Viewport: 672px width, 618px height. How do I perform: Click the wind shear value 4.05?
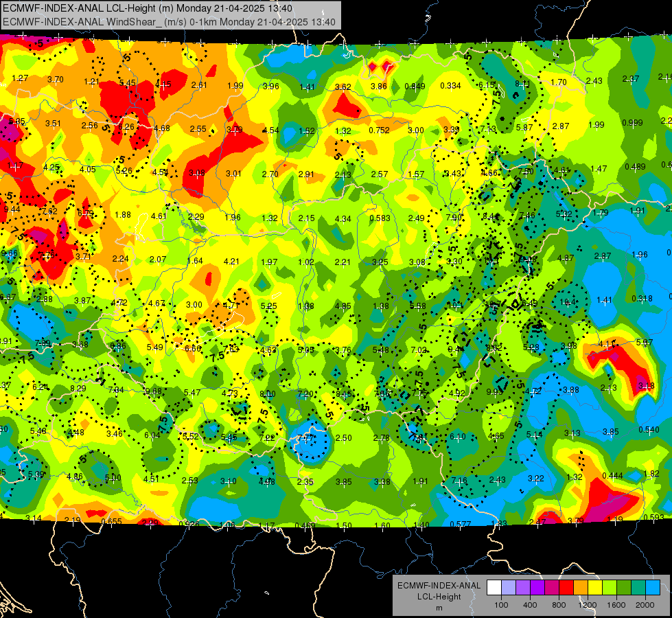point(87,170)
